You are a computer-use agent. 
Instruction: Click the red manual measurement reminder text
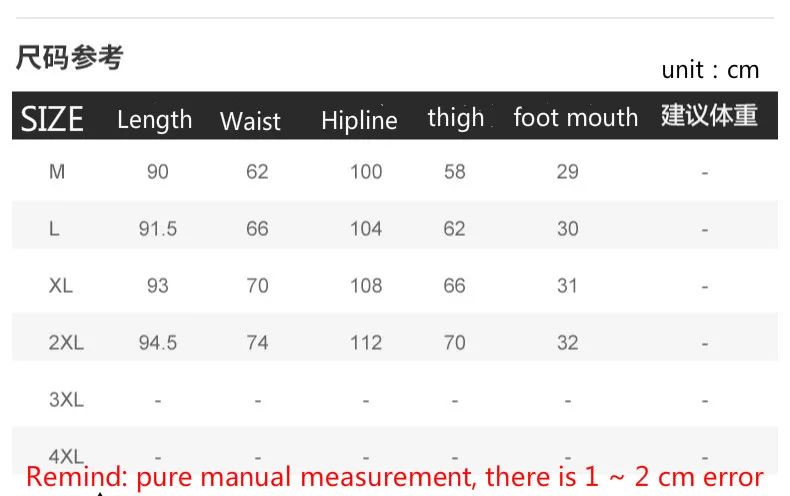tap(394, 477)
